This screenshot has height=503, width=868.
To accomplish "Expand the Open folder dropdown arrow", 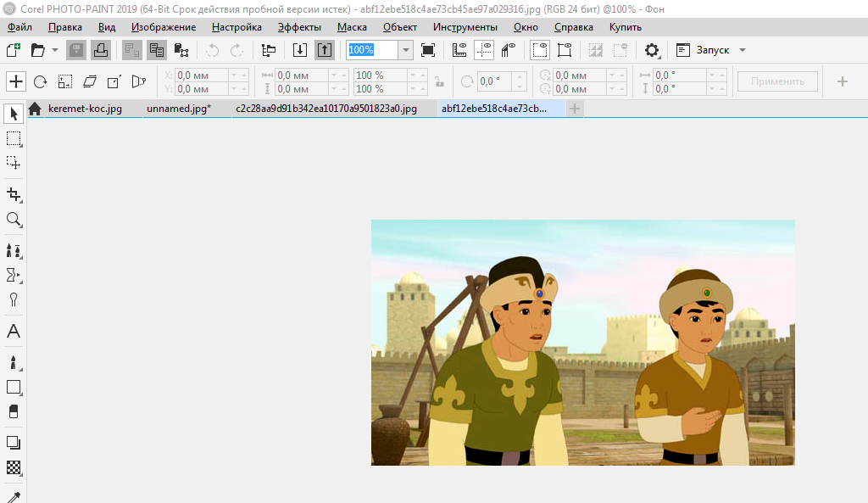I will click(55, 50).
